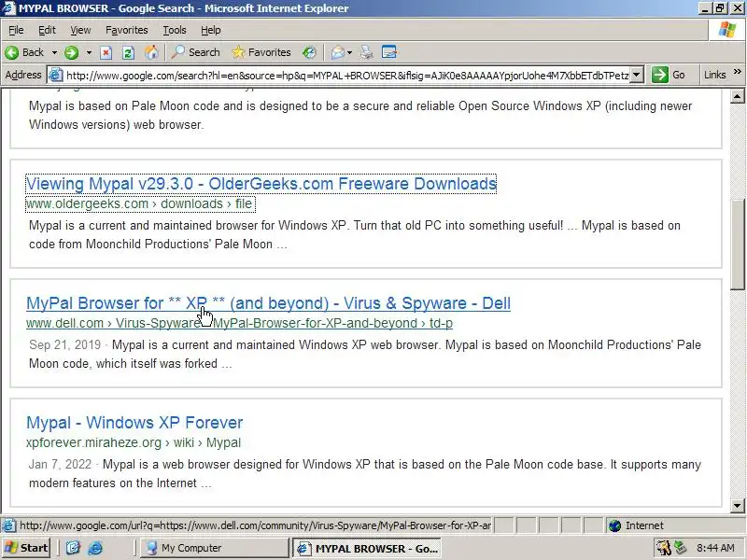Open the File menu

[16, 30]
